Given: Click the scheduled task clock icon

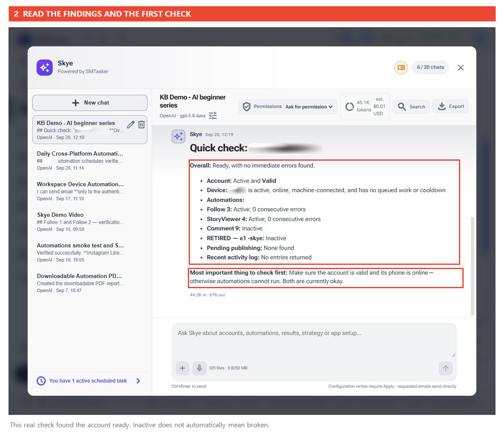Looking at the screenshot, I should (41, 381).
